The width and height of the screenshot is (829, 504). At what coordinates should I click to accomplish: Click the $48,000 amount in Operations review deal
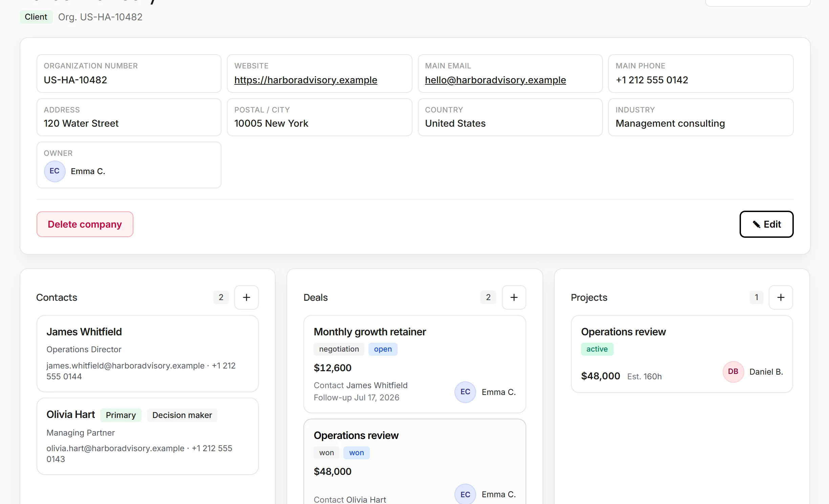click(332, 471)
